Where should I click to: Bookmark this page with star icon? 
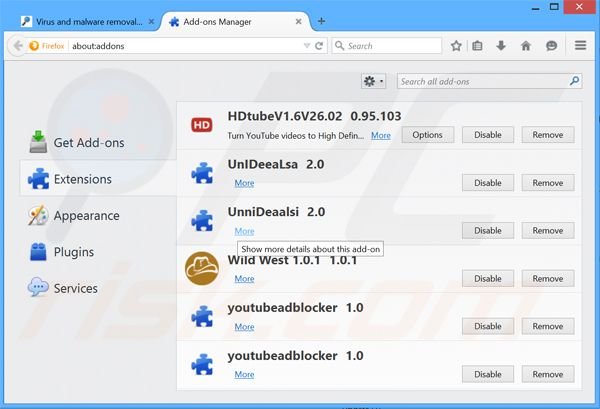[456, 46]
